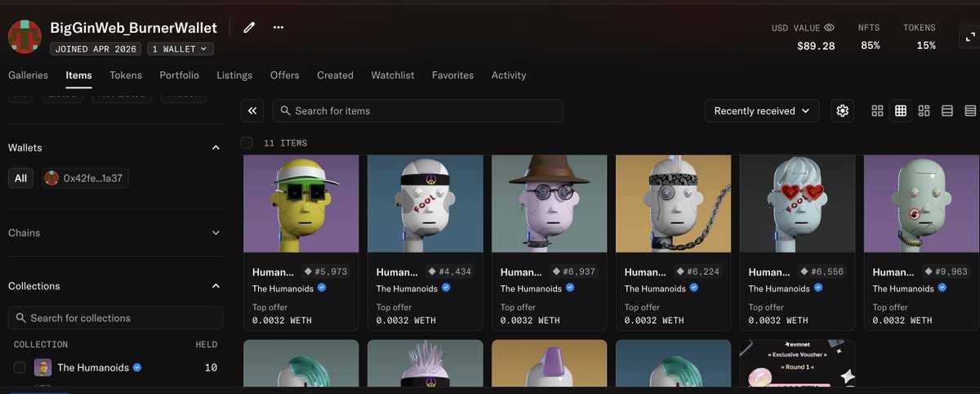This screenshot has width=980, height=394.
Task: Click the JOINED APR 2026 badge
Action: 96,49
